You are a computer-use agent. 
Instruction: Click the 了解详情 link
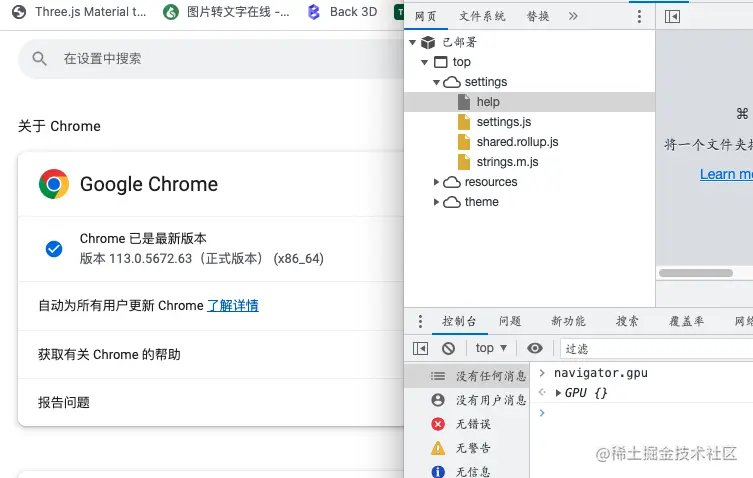[x=233, y=306]
